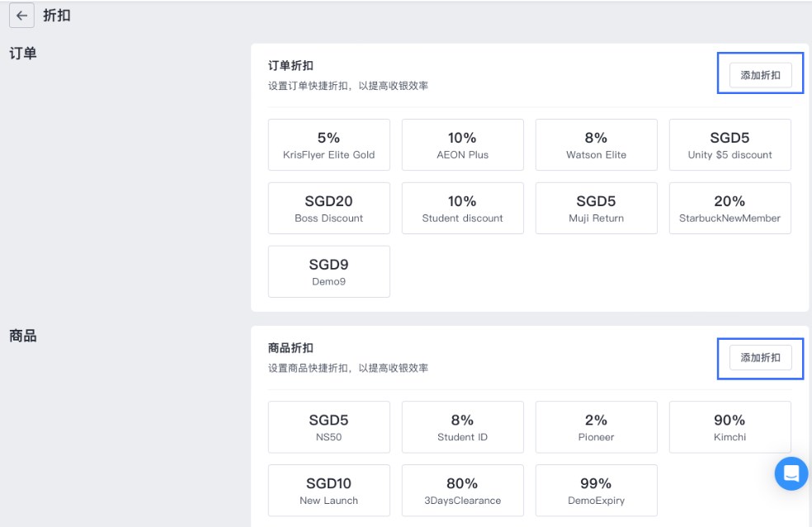812x527 pixels.
Task: Click 添加折扣 for order discounts
Action: click(759, 73)
